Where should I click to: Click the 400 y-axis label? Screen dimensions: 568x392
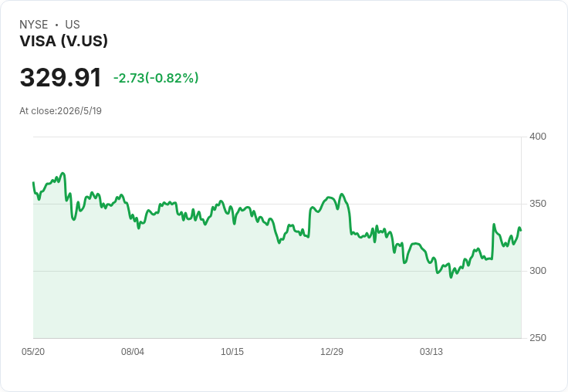[538, 137]
